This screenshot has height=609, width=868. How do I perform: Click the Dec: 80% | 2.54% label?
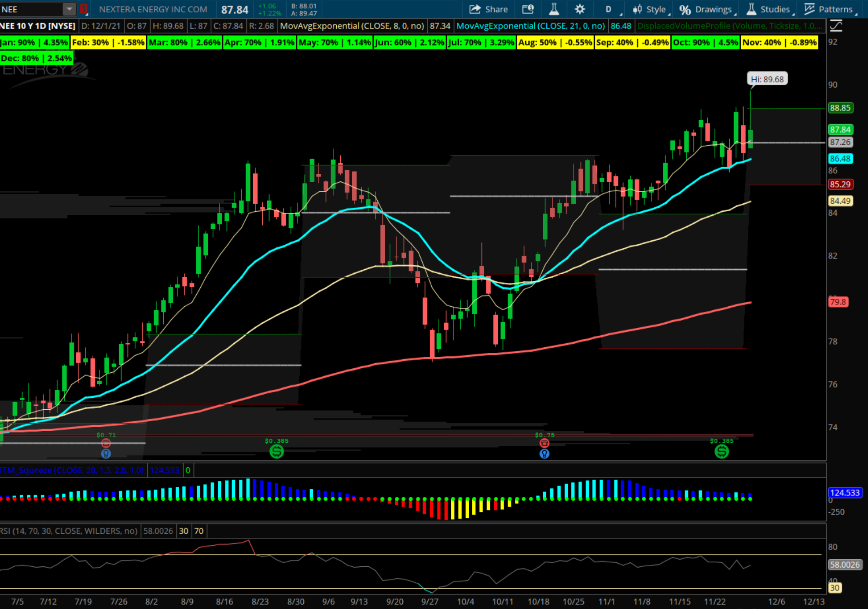(x=37, y=58)
